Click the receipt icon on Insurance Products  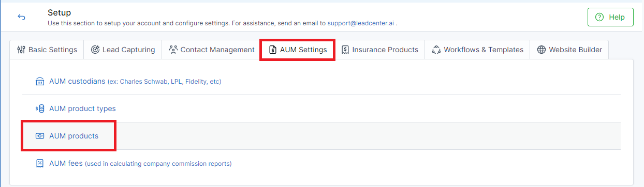pyautogui.click(x=345, y=50)
